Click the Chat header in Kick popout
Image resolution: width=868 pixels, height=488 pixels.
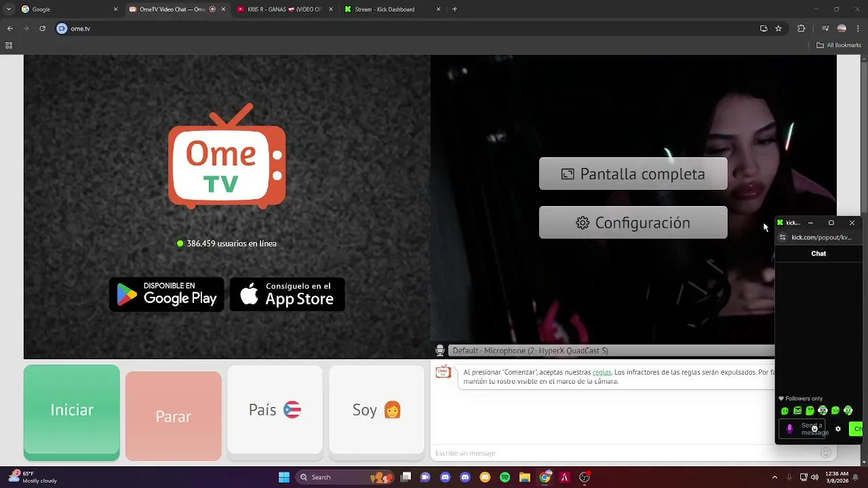818,253
